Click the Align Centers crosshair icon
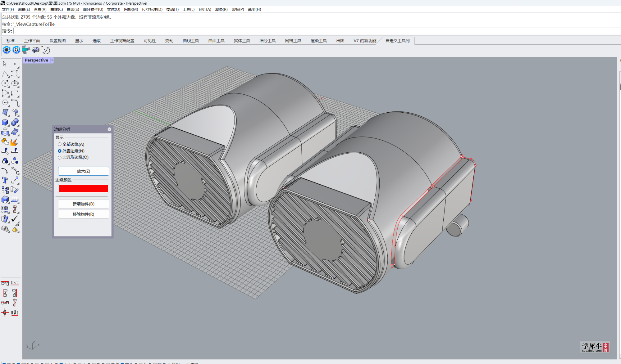The image size is (621, 364). click(5, 312)
